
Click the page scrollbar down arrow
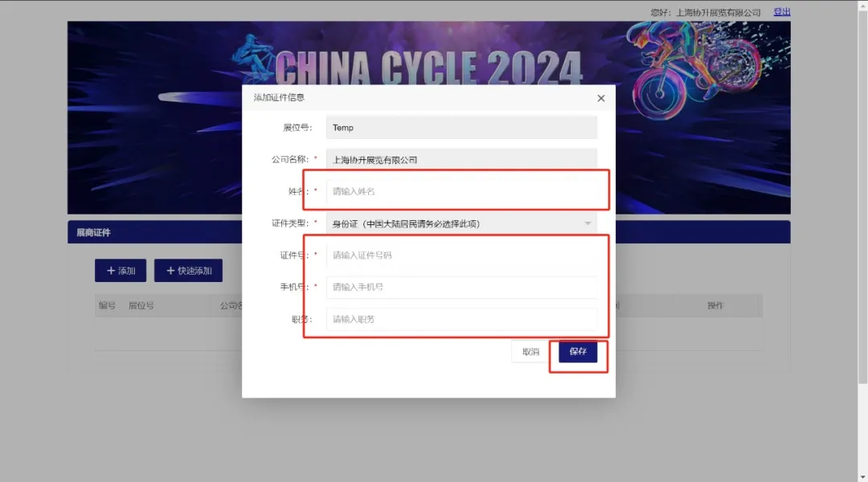pos(862,476)
